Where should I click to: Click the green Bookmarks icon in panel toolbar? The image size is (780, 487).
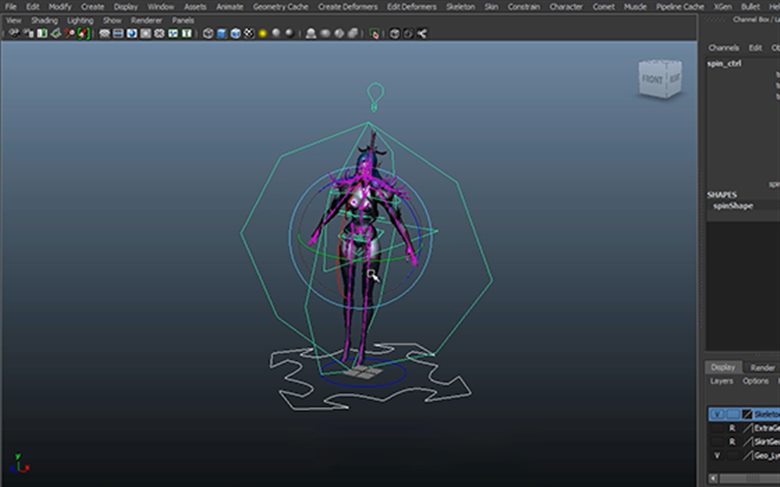(x=42, y=33)
